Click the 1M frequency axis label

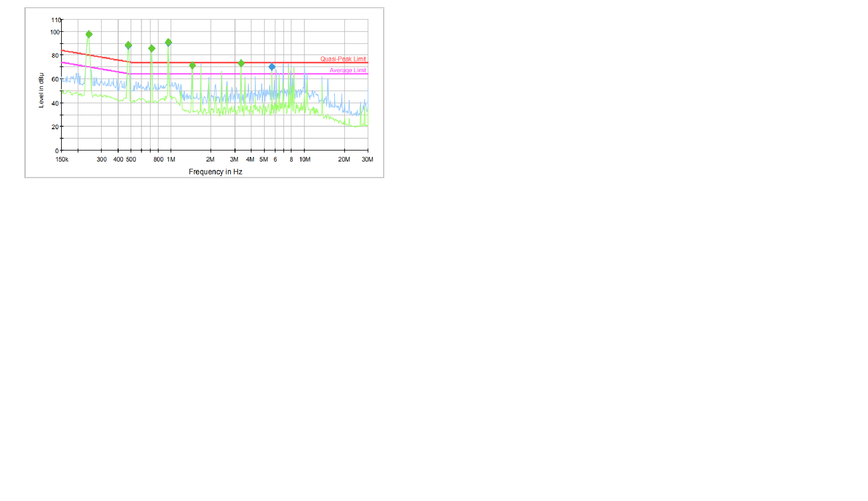[x=171, y=159]
